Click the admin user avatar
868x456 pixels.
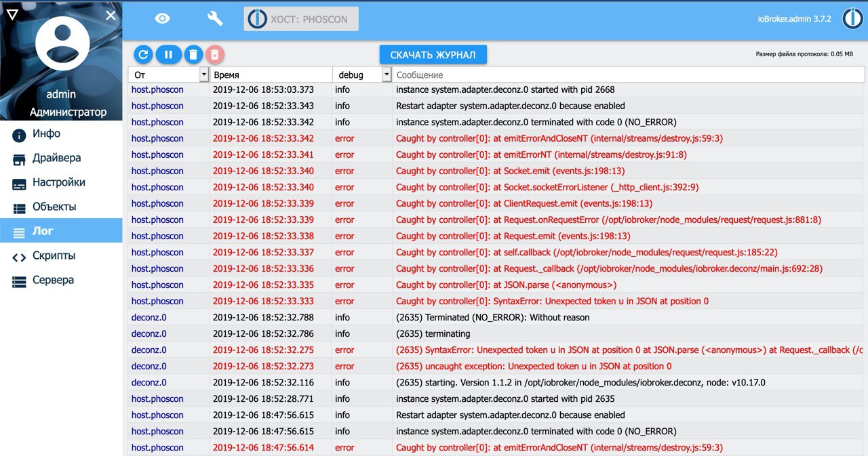click(62, 43)
